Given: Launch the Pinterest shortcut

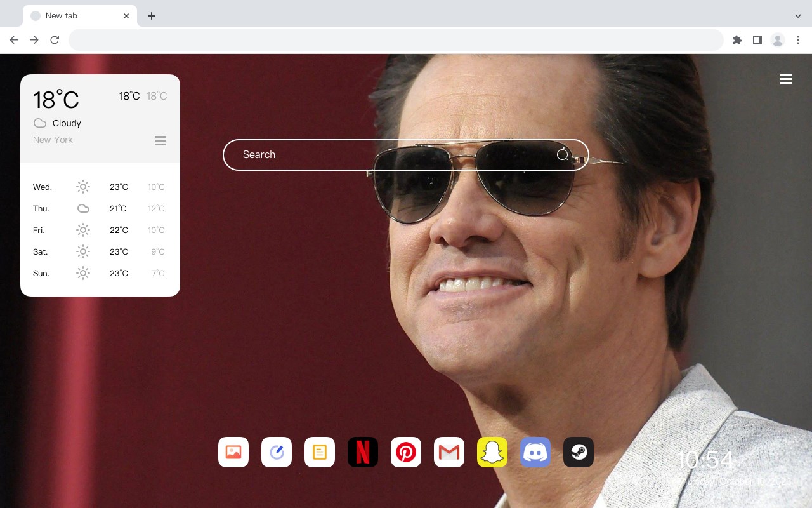Looking at the screenshot, I should [406, 452].
